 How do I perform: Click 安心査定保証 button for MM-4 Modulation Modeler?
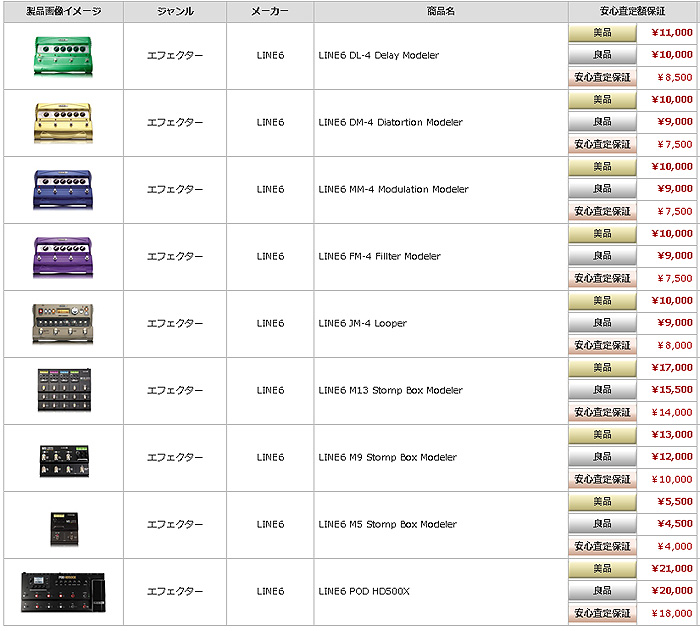pos(602,211)
